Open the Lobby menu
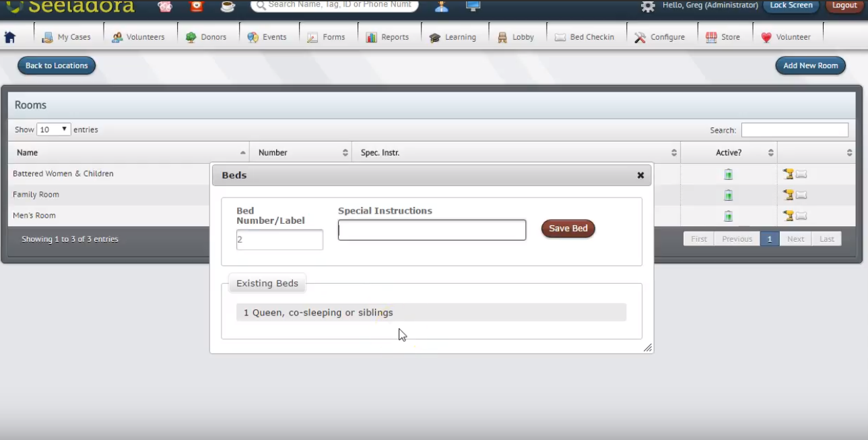 (516, 37)
